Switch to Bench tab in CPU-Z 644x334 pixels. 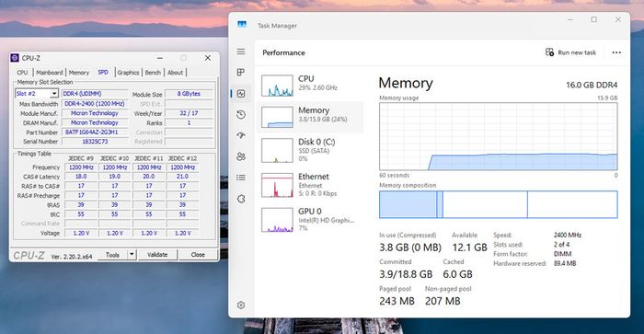click(153, 73)
